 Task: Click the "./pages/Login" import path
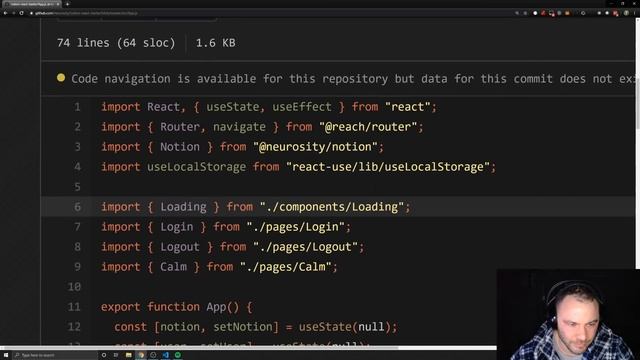point(296,227)
